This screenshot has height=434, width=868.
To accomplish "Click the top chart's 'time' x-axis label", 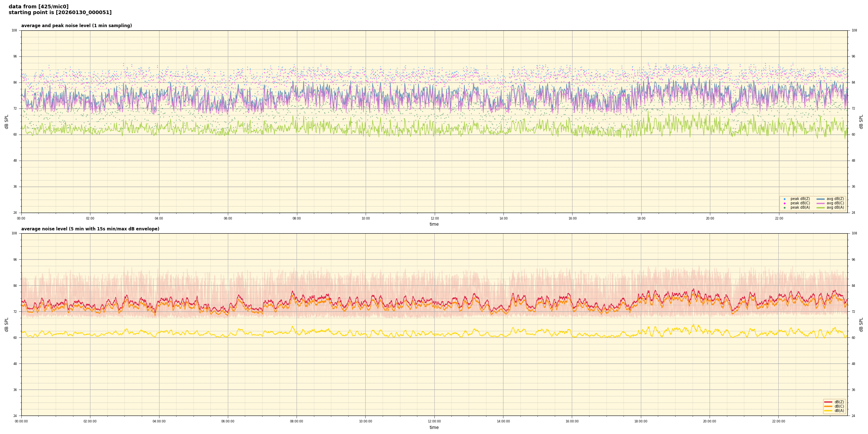I will (434, 224).
